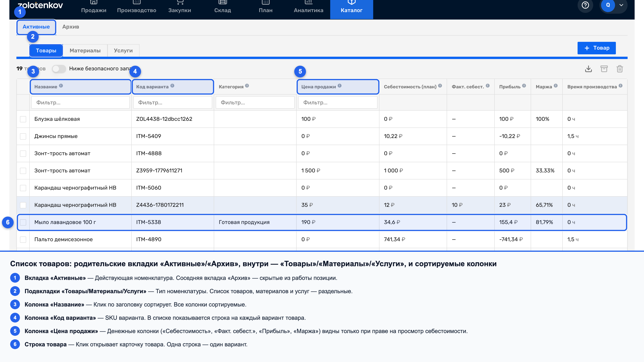Click info icon next to Время производства

click(x=621, y=86)
